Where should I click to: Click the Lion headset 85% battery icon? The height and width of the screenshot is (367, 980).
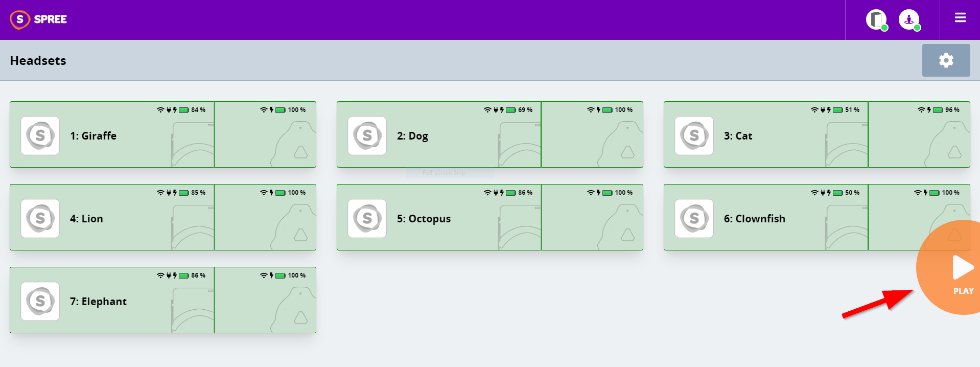tap(184, 193)
